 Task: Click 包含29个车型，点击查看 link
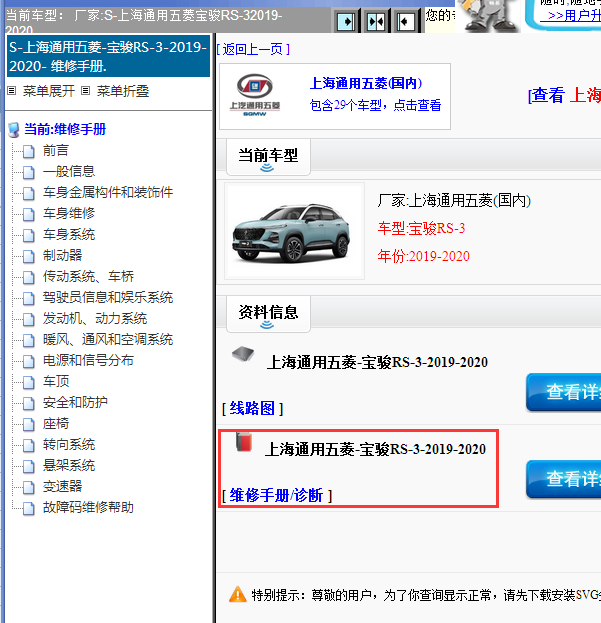click(x=375, y=105)
